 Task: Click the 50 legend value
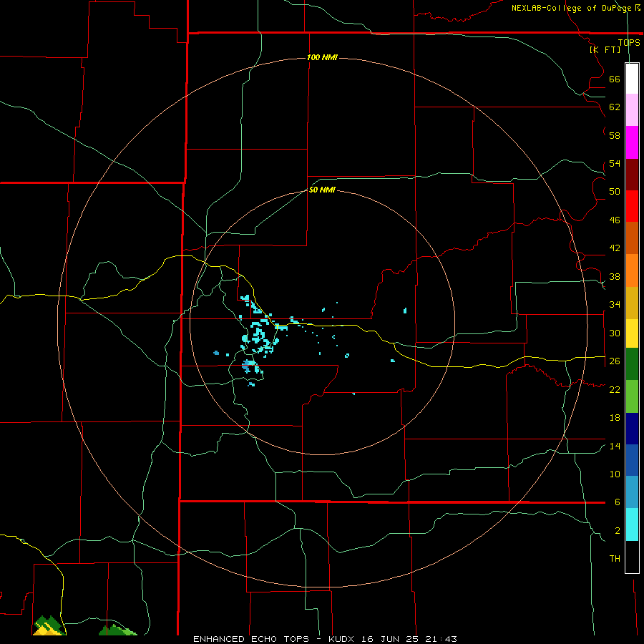coord(615,191)
